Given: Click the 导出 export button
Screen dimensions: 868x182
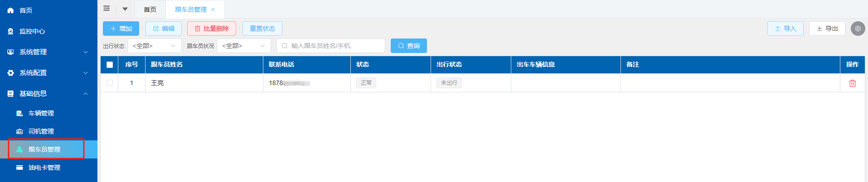Looking at the screenshot, I should point(827,29).
